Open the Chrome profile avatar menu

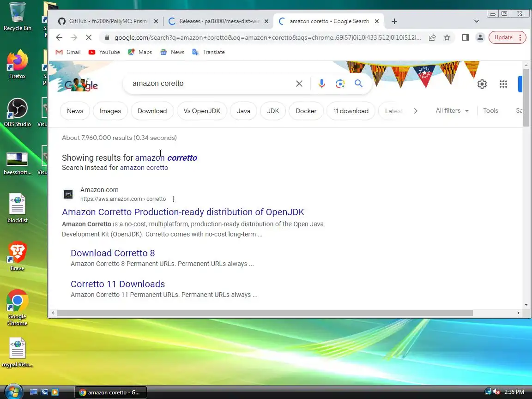coord(480,37)
